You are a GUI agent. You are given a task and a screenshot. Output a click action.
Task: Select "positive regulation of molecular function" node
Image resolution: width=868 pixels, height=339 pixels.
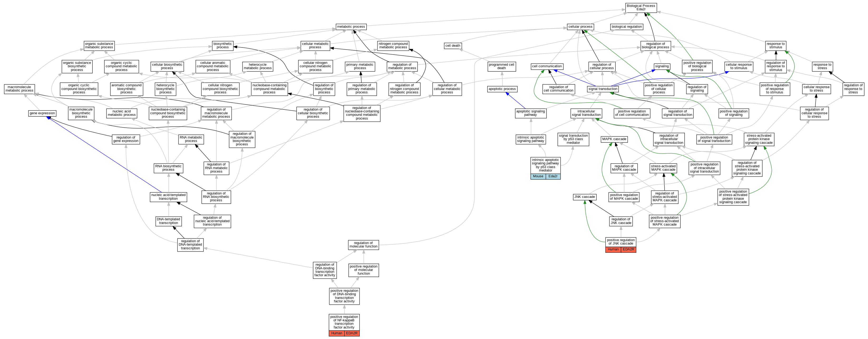(x=363, y=270)
